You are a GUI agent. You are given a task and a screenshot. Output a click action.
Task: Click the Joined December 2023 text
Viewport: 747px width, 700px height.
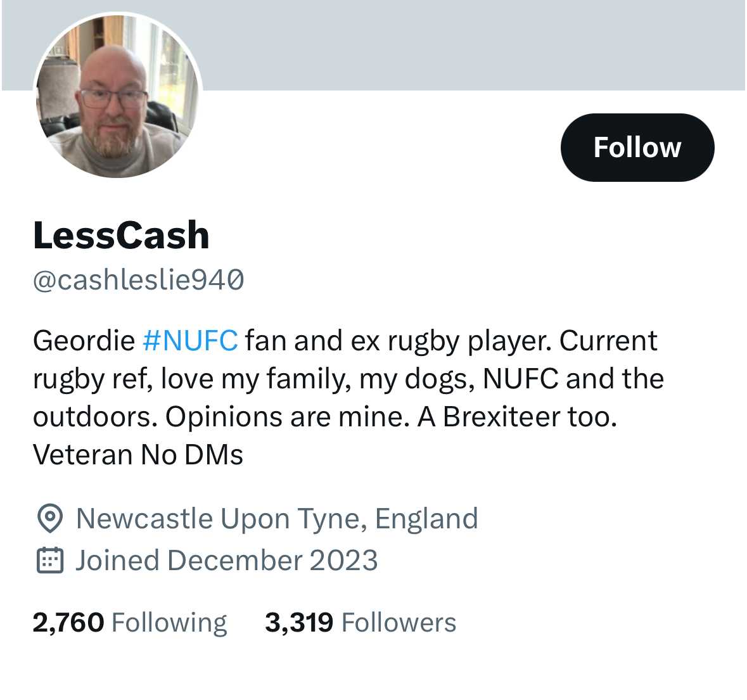[x=226, y=561]
